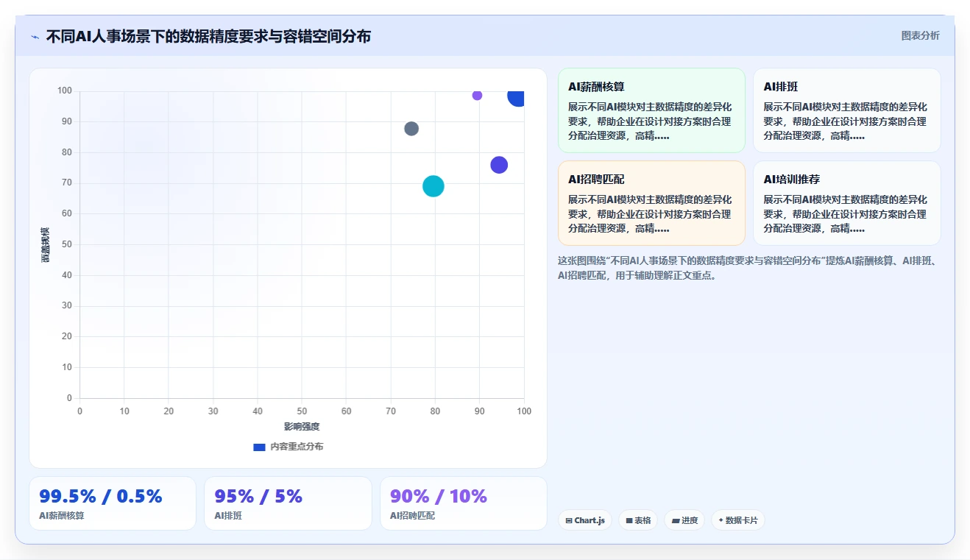Toggle the 内容重点分布 legend color box
The width and height of the screenshot is (970, 560).
tap(259, 447)
